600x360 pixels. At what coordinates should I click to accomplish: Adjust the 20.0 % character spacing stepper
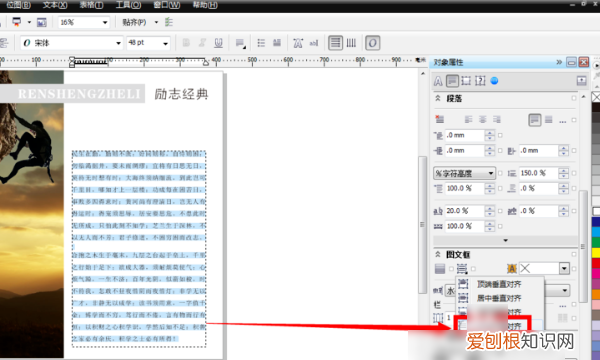pyautogui.click(x=490, y=211)
